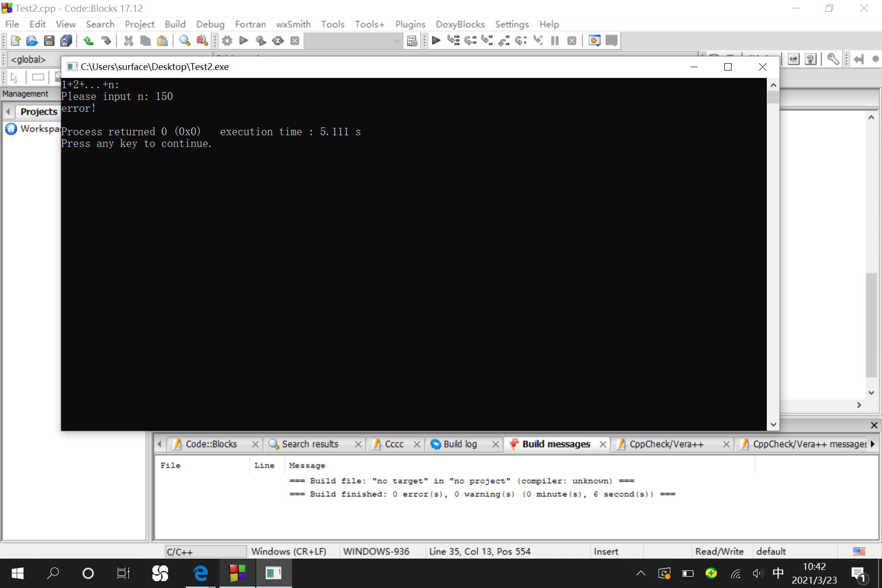Click the Build and run icon
882x588 pixels.
pyautogui.click(x=261, y=41)
